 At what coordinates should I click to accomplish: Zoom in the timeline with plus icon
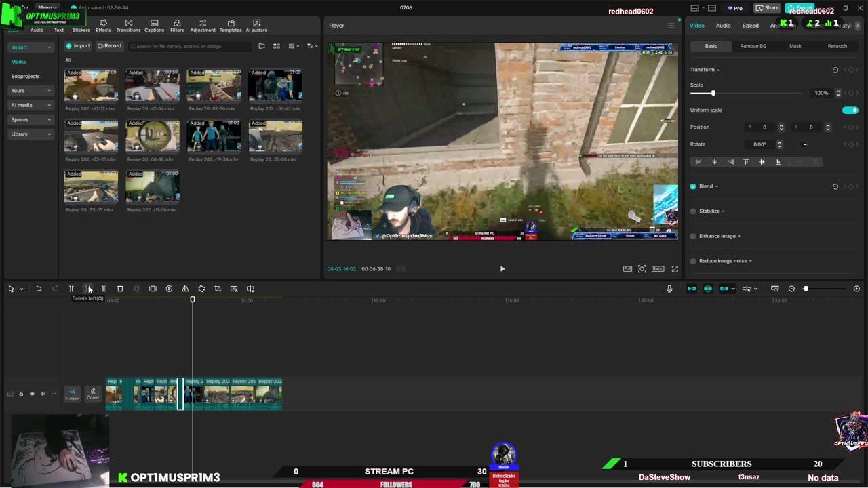856,289
